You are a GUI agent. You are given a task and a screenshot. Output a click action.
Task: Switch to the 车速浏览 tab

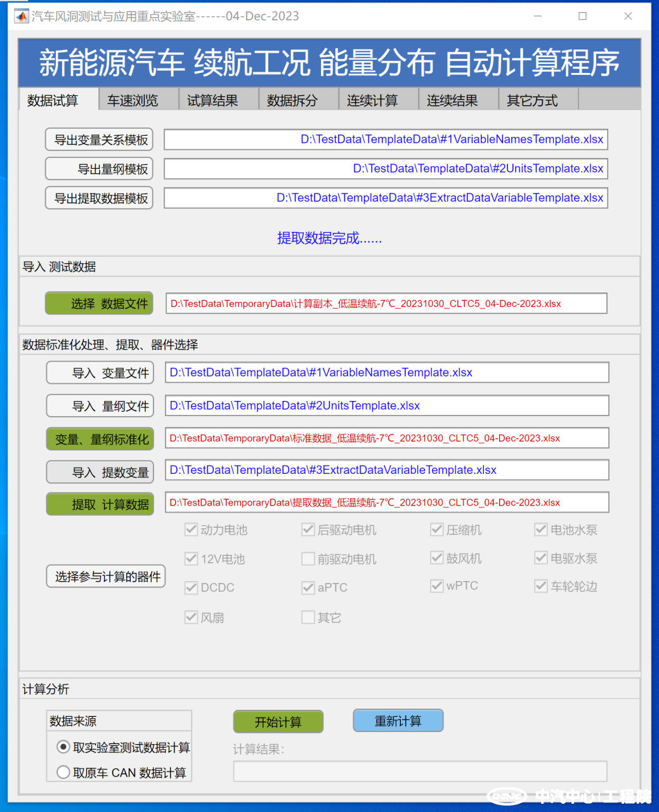[x=133, y=100]
